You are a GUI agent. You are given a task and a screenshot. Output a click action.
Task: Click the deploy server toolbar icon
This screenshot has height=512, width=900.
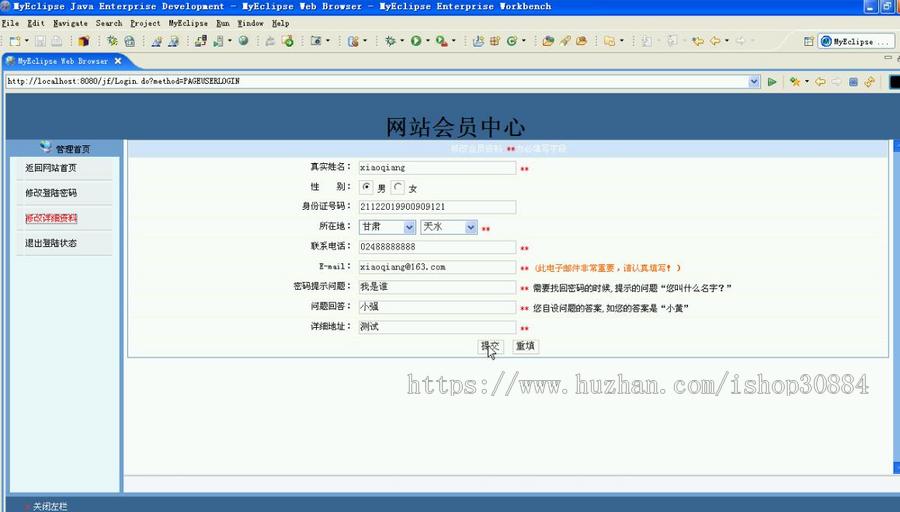point(200,41)
